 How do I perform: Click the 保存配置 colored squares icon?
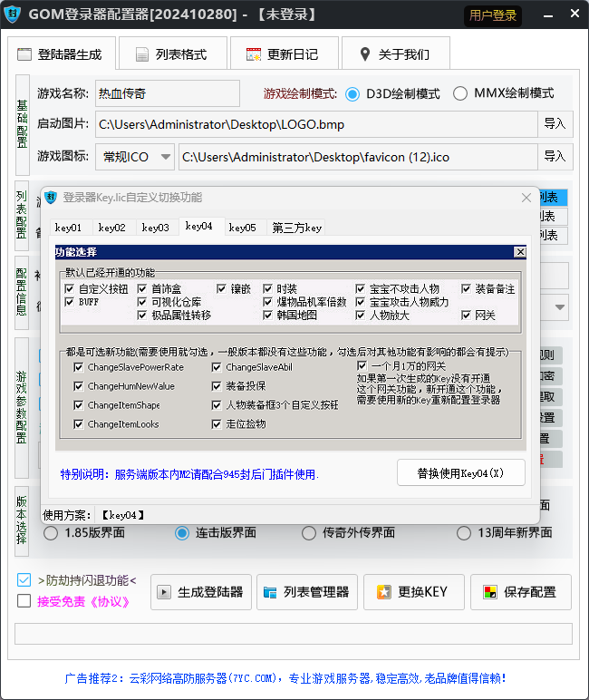click(x=490, y=592)
